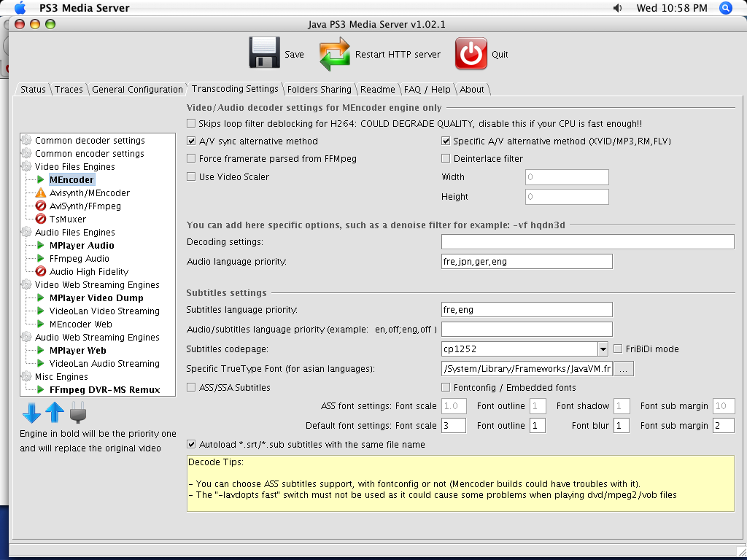The image size is (747, 560).
Task: Click gear icon beside Audio Files Engines
Action: coord(26,233)
